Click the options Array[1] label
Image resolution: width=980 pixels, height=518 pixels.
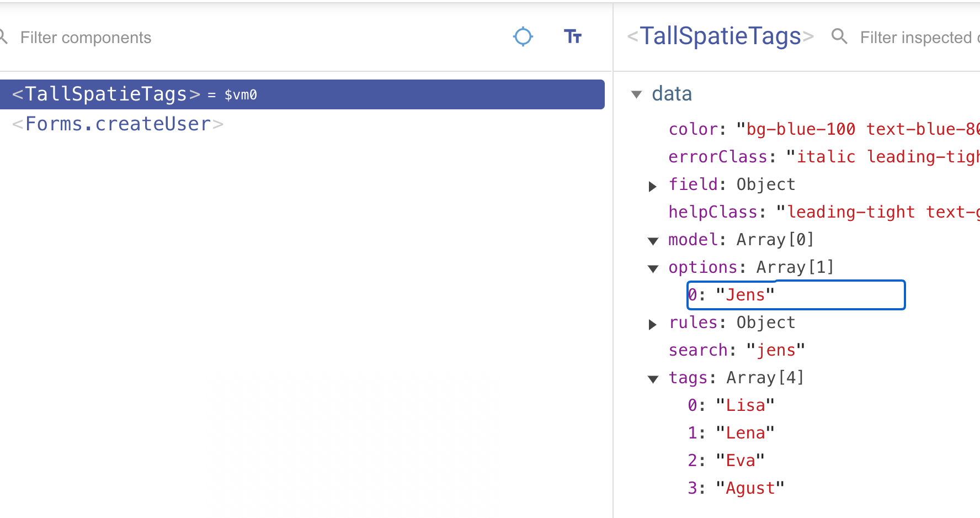pyautogui.click(x=751, y=267)
